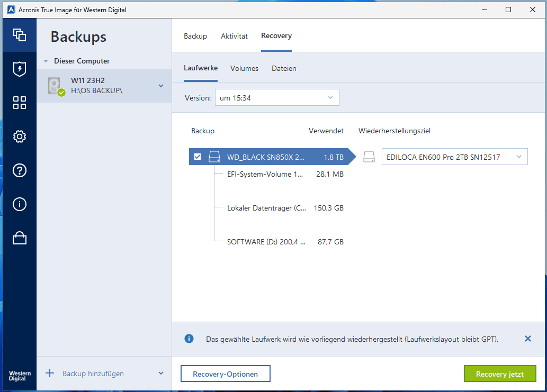Viewport: 547px width, 392px height.
Task: Open the Tools grid sidebar icon
Action: 20,103
